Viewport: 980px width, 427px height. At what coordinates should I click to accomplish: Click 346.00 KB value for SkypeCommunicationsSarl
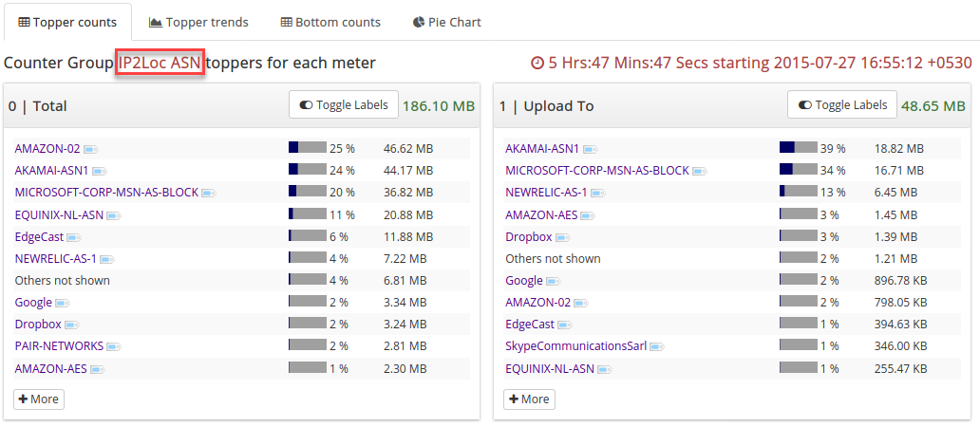(900, 346)
